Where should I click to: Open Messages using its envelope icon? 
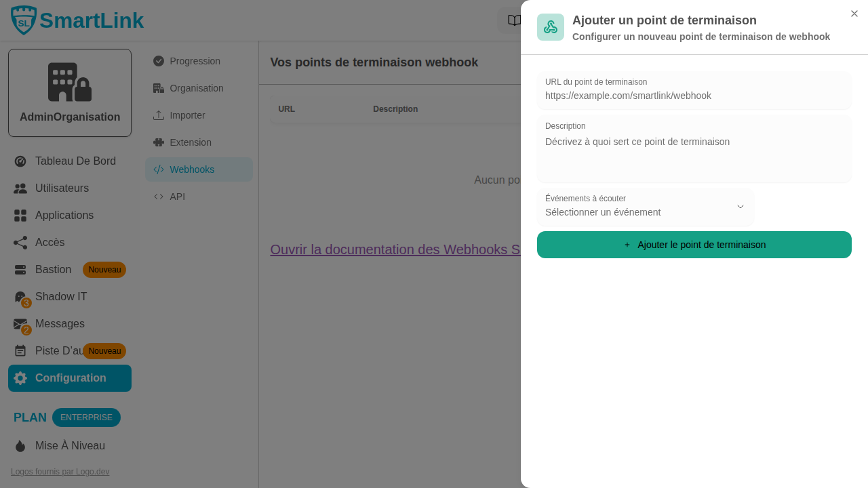pyautogui.click(x=20, y=324)
